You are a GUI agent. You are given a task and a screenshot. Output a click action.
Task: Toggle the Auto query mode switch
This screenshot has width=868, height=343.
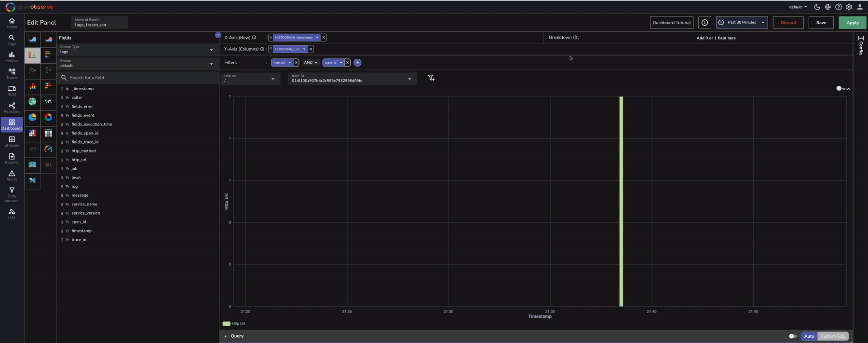point(792,336)
